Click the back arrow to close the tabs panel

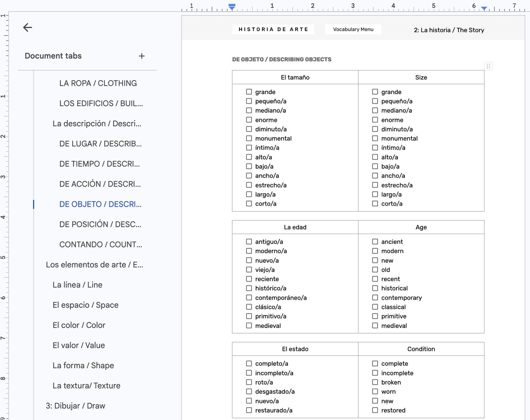click(x=27, y=27)
